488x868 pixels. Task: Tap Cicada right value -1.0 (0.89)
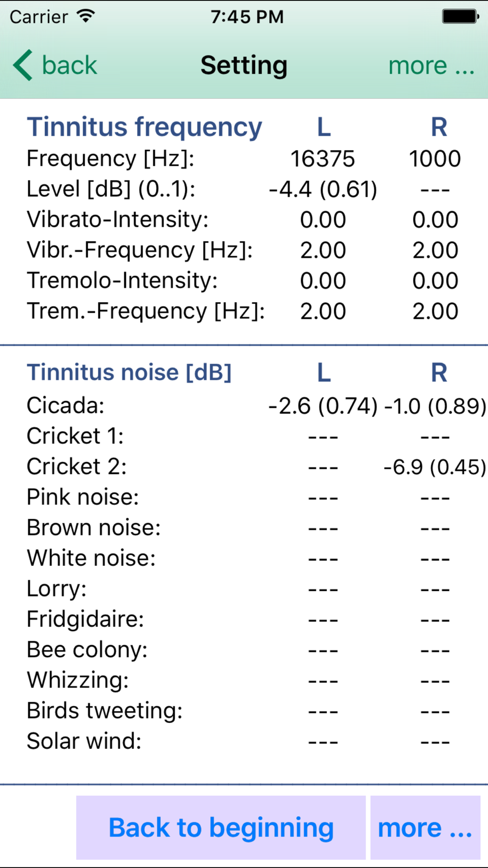435,406
